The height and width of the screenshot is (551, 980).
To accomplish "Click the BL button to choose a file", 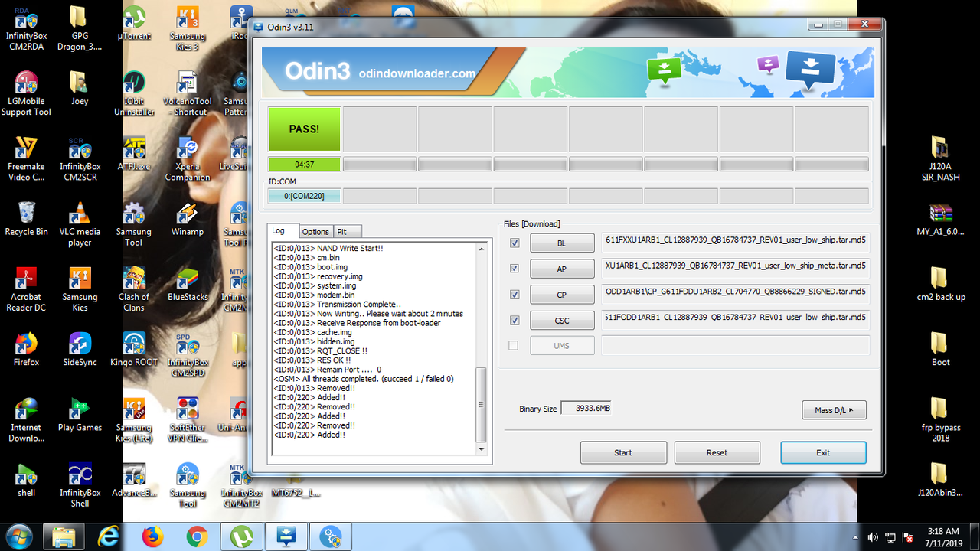I will pyautogui.click(x=562, y=243).
